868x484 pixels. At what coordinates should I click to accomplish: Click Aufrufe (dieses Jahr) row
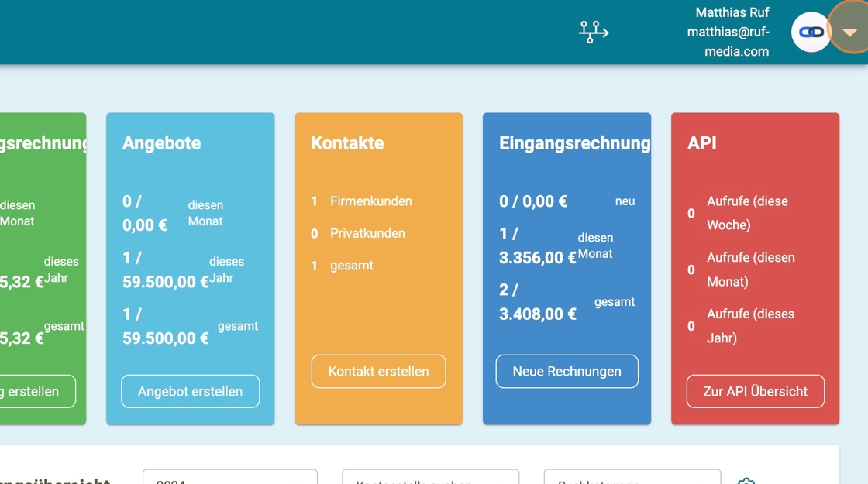(742, 326)
